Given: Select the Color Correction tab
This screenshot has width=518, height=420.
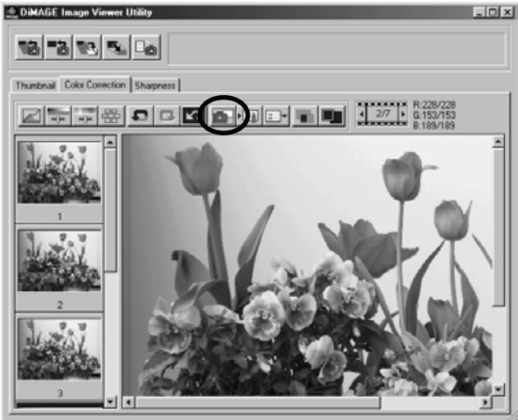Looking at the screenshot, I should coord(95,84).
